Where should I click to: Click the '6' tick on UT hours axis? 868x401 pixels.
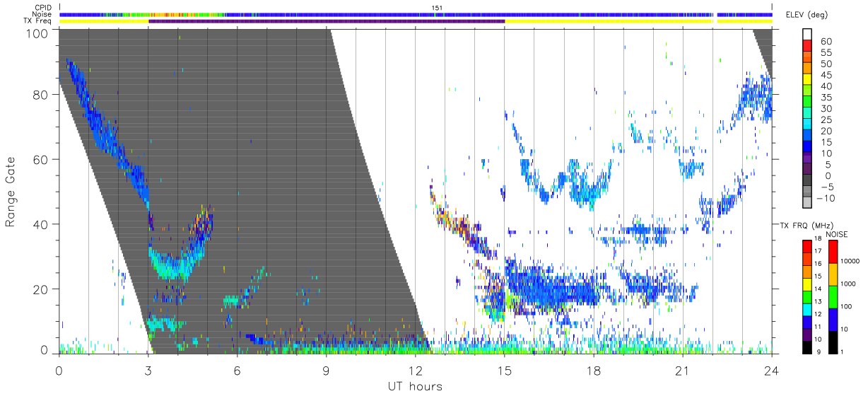(x=237, y=370)
